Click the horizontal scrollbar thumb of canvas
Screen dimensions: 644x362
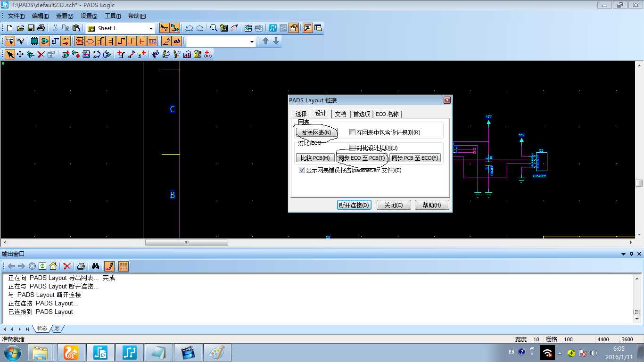186,242
